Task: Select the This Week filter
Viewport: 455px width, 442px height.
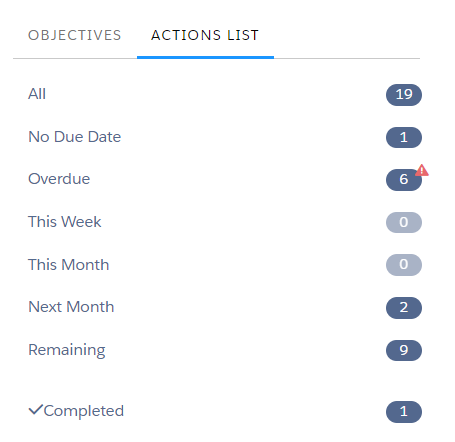Action: pyautogui.click(x=65, y=222)
